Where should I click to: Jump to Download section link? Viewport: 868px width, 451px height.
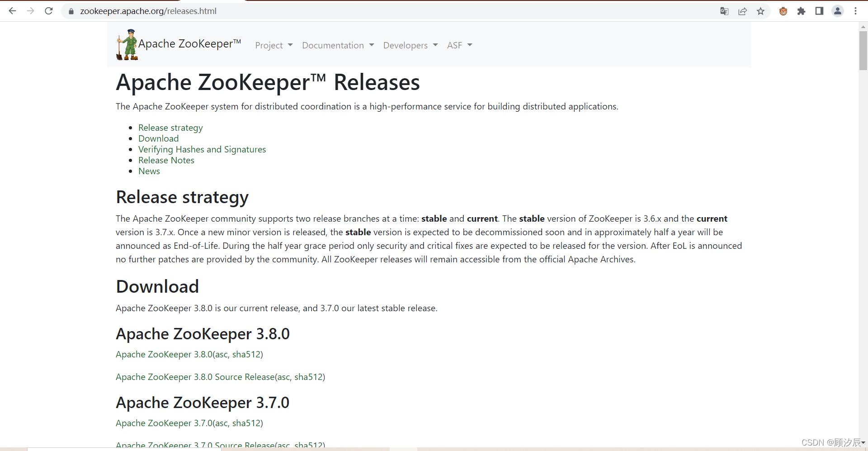[x=158, y=139]
